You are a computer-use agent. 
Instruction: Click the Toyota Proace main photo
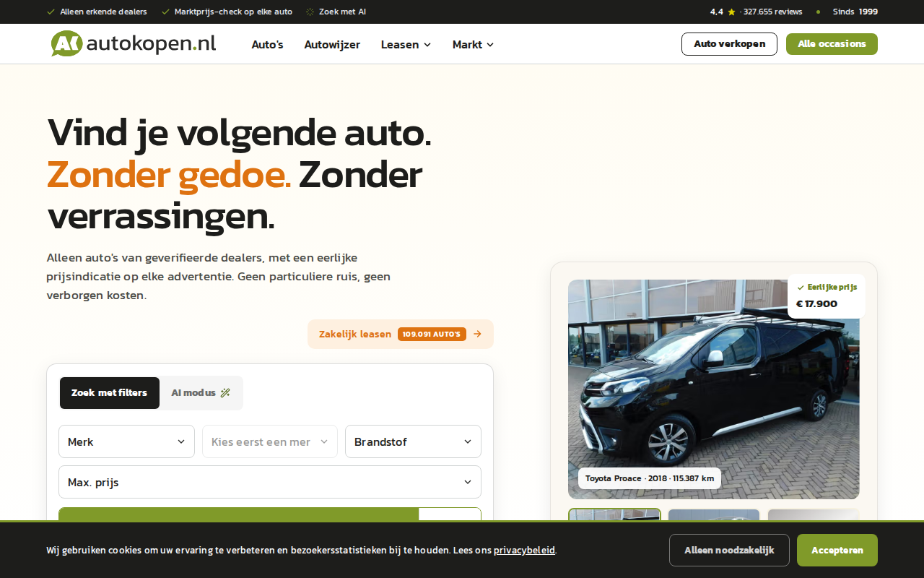(x=713, y=389)
